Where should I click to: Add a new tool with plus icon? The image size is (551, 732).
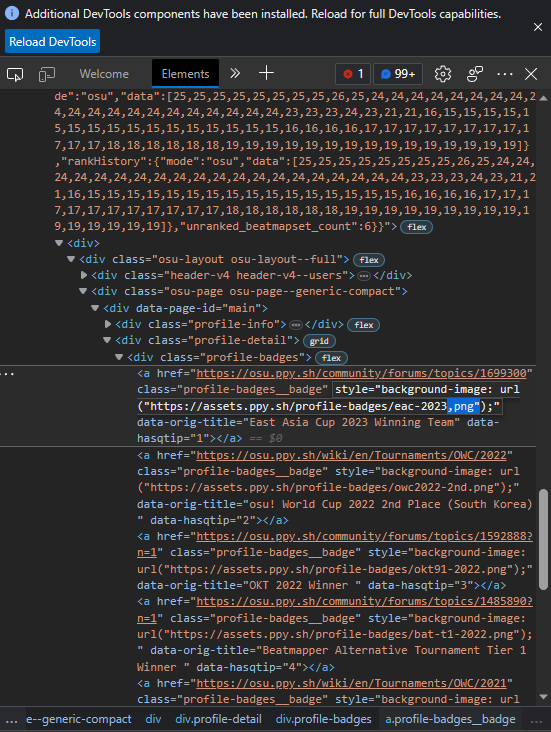[266, 73]
